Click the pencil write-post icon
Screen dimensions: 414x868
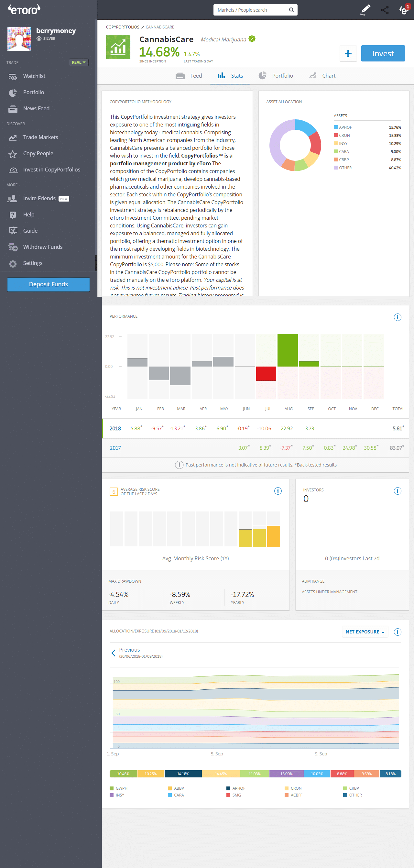pyautogui.click(x=365, y=10)
